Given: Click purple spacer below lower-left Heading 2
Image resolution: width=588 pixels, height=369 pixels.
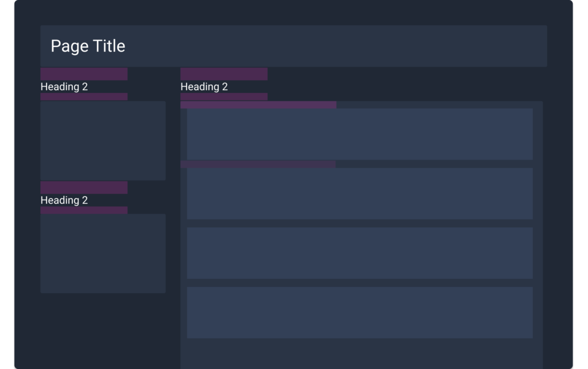Looking at the screenshot, I should [84, 211].
